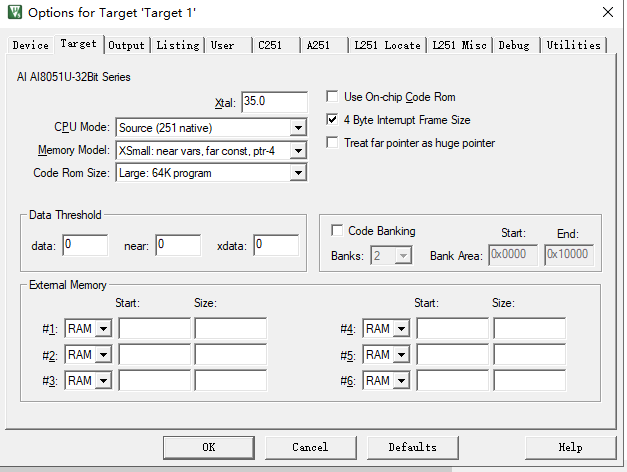Select the L251 Locate tab
The height and width of the screenshot is (472, 627).
pos(387,45)
